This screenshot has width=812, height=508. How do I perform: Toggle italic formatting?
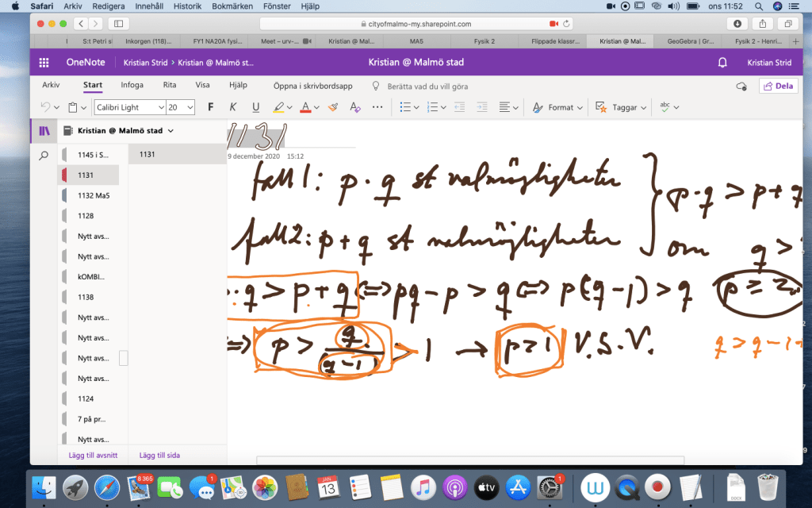232,107
